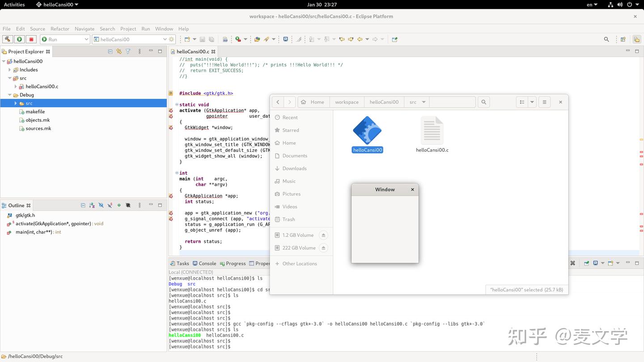Screen dimensions: 644x362
Task: Click the Build hammer icon in the toolbar
Action: click(8, 39)
